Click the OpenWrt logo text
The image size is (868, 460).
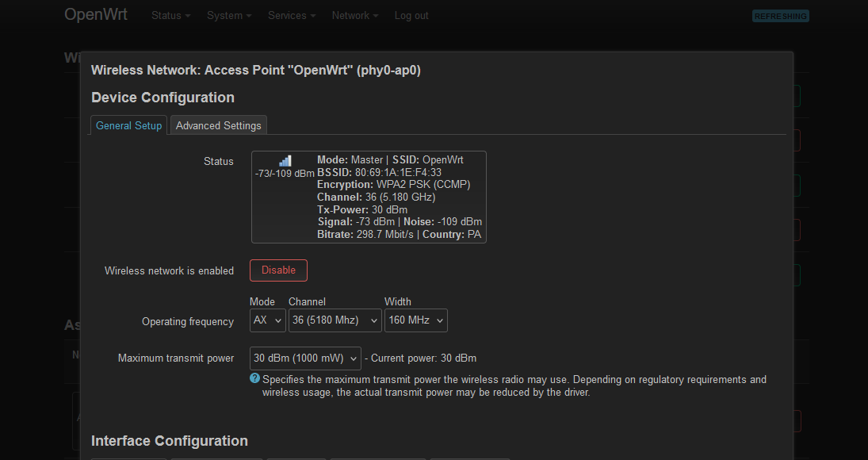pyautogui.click(x=96, y=15)
